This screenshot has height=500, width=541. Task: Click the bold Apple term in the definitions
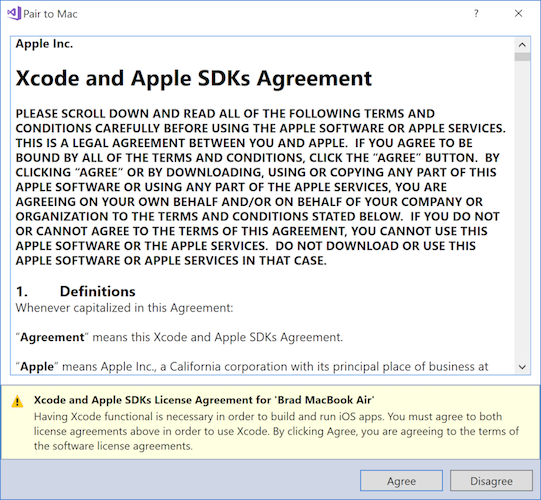pyautogui.click(x=37, y=366)
